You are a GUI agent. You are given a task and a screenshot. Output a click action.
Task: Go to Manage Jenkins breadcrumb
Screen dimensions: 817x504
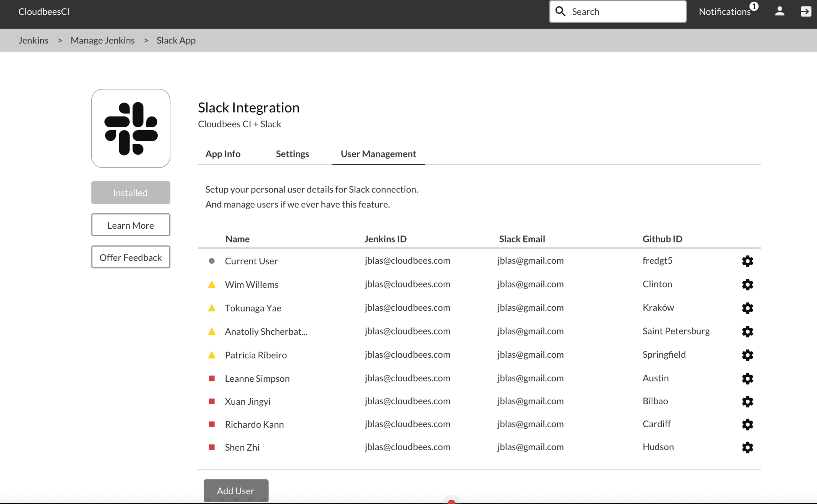(103, 40)
